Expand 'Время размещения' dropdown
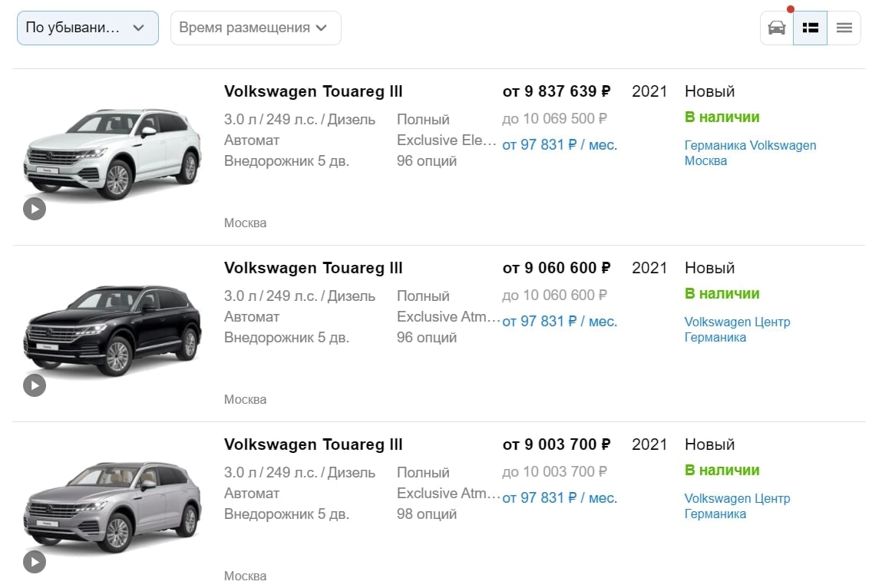This screenshot has height=588, width=882. pos(256,28)
